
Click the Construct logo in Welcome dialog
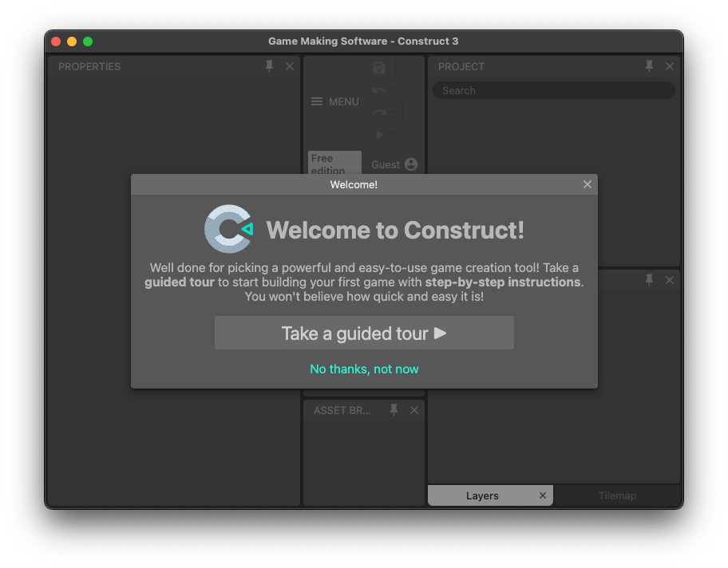tap(229, 230)
